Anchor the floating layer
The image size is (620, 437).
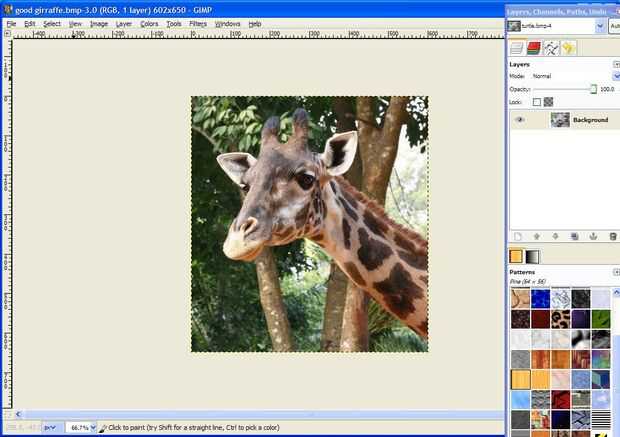[x=593, y=236]
